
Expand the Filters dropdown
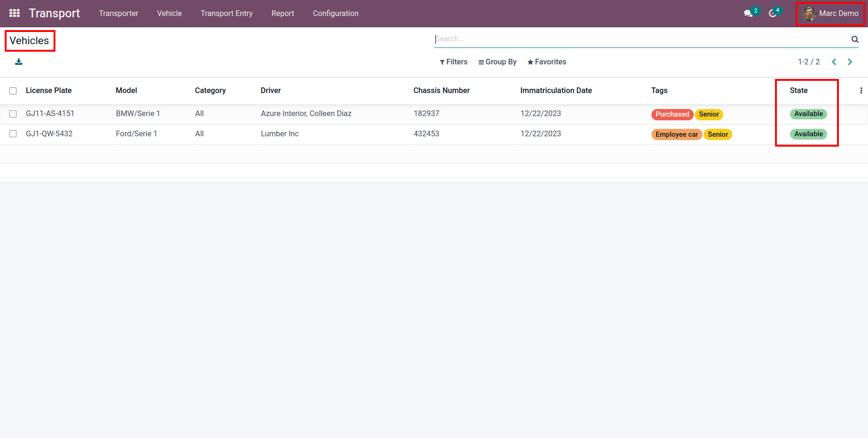[453, 62]
